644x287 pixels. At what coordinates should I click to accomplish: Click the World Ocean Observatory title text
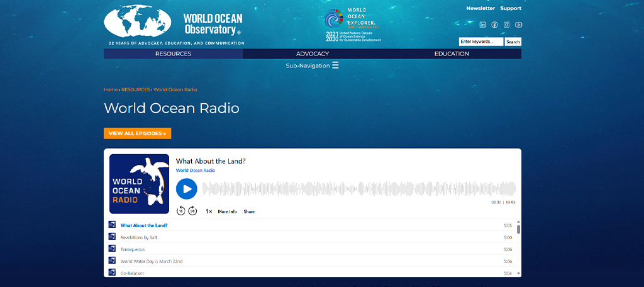coord(213,24)
